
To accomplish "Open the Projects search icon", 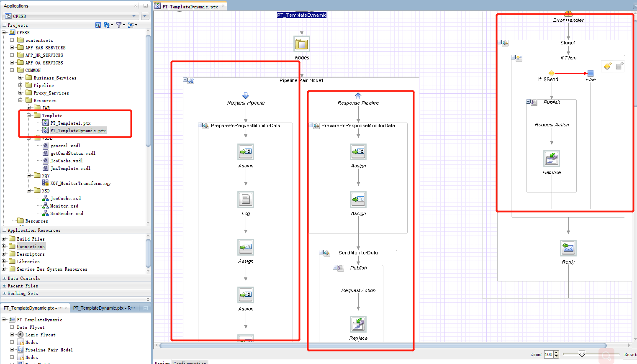I will (x=98, y=25).
